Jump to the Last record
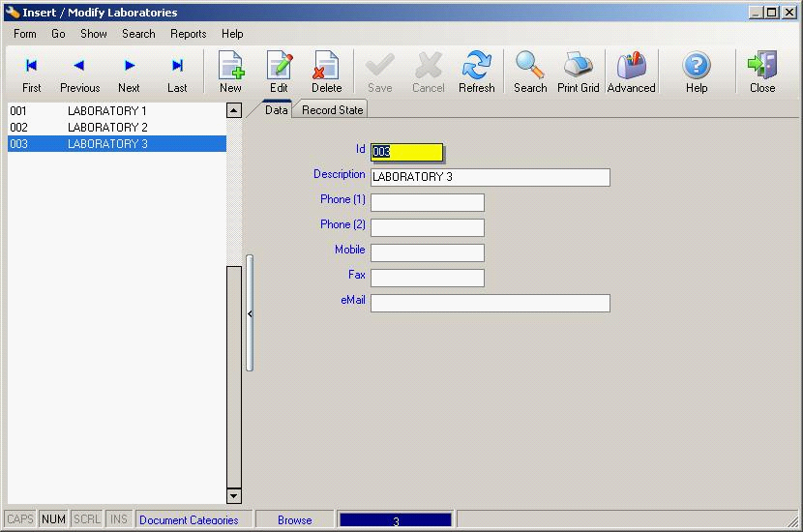 tap(177, 73)
